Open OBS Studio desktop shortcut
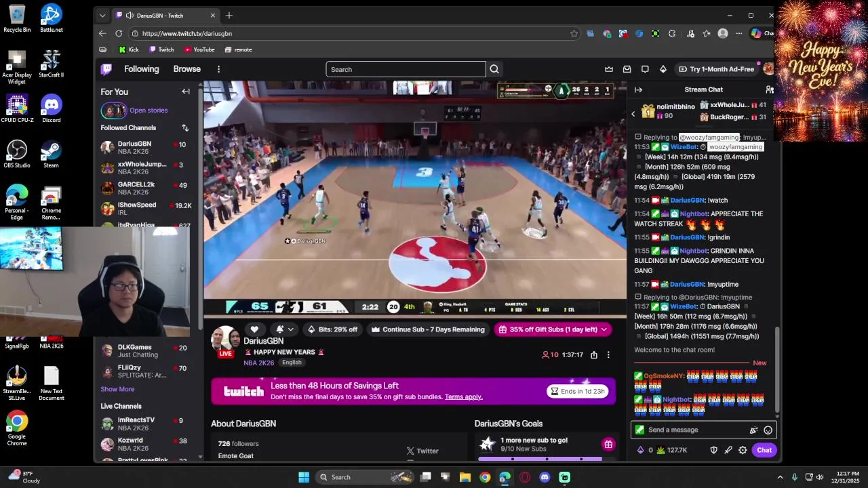 tap(17, 154)
